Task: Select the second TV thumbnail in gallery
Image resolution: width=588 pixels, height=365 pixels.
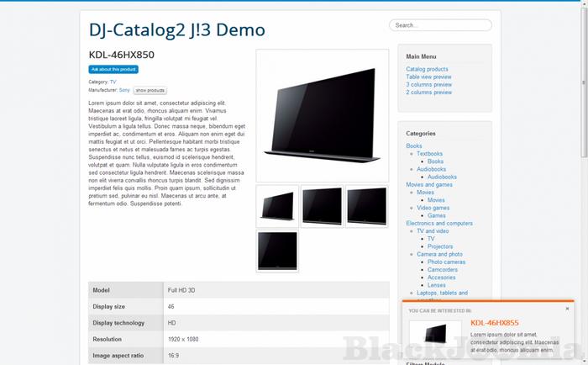Action: point(322,206)
